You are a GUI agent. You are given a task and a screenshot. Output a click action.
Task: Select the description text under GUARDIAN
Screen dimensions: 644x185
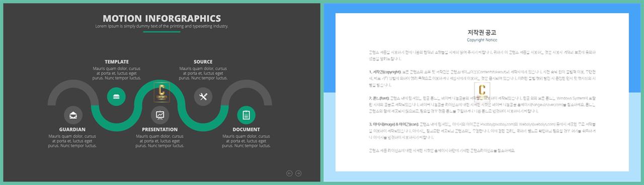72,141
